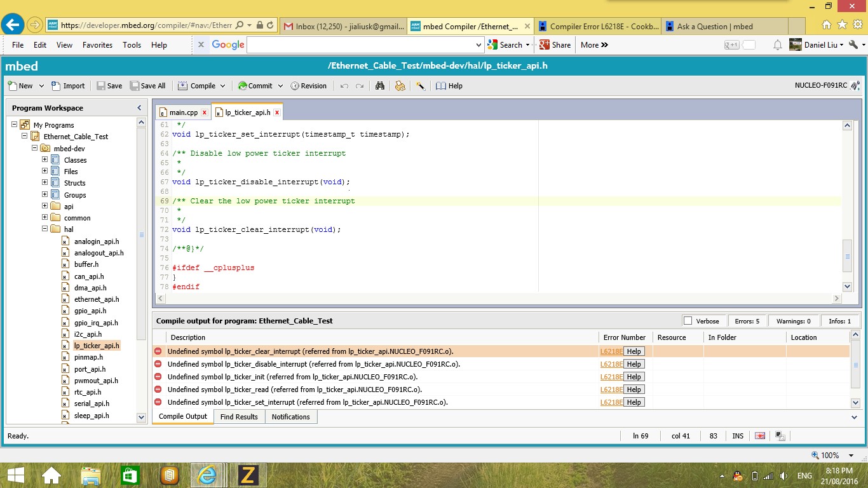The height and width of the screenshot is (488, 868).
Task: Open gpio_api.h in the file tree
Action: click(90, 311)
